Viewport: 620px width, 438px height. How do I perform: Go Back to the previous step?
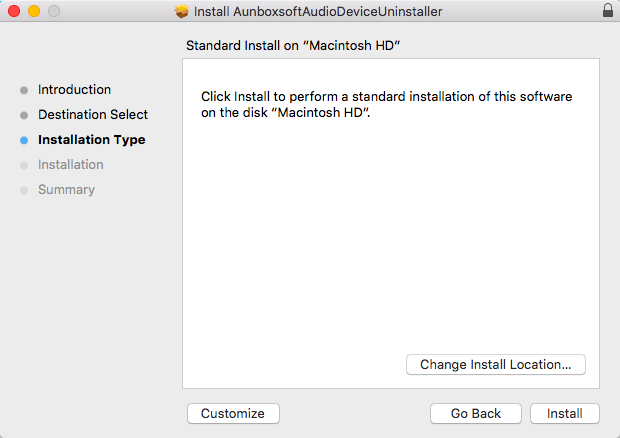476,413
